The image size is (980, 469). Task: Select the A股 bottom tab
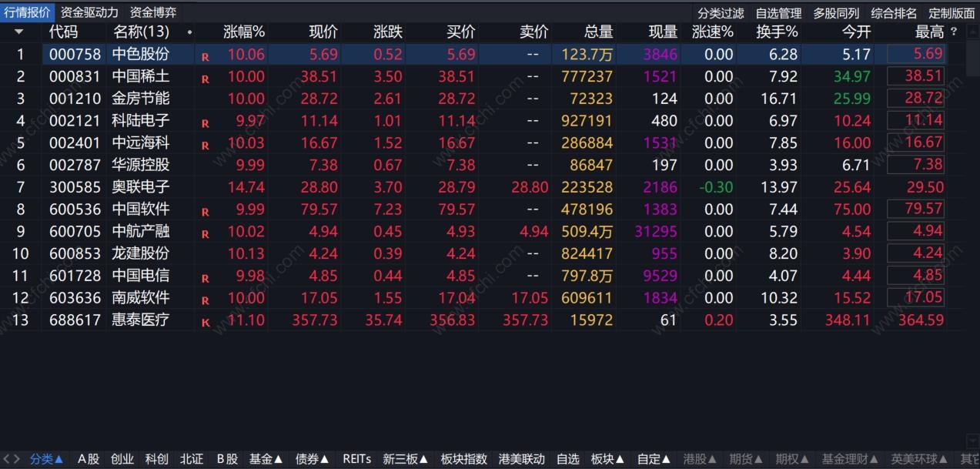click(x=89, y=459)
